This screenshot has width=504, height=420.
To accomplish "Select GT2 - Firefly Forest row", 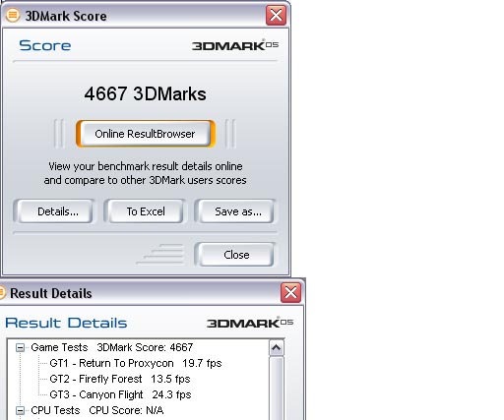I will 120,379.
